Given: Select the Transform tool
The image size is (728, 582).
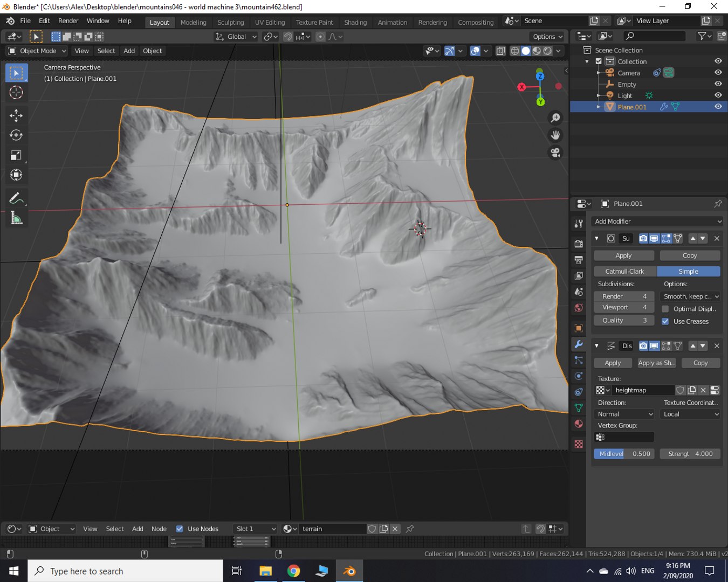Looking at the screenshot, I should point(16,175).
